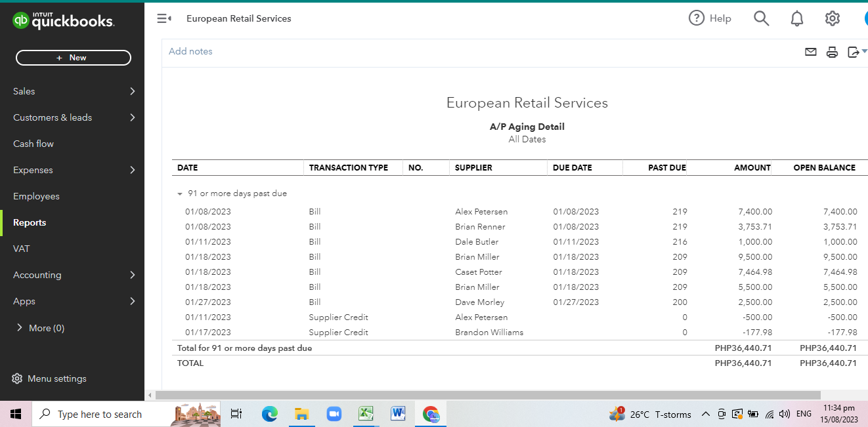Click the Accounting chevron arrow
Image resolution: width=868 pixels, height=427 pixels.
pos(132,275)
